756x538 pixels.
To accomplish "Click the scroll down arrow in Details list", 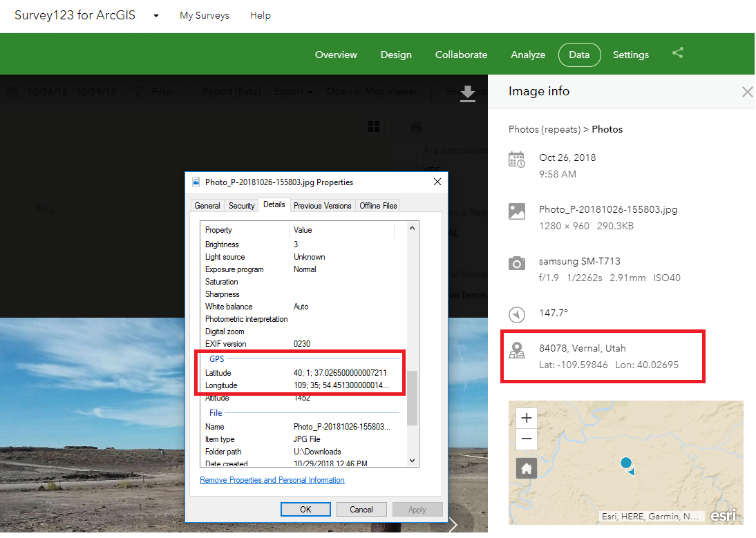I will coord(413,461).
